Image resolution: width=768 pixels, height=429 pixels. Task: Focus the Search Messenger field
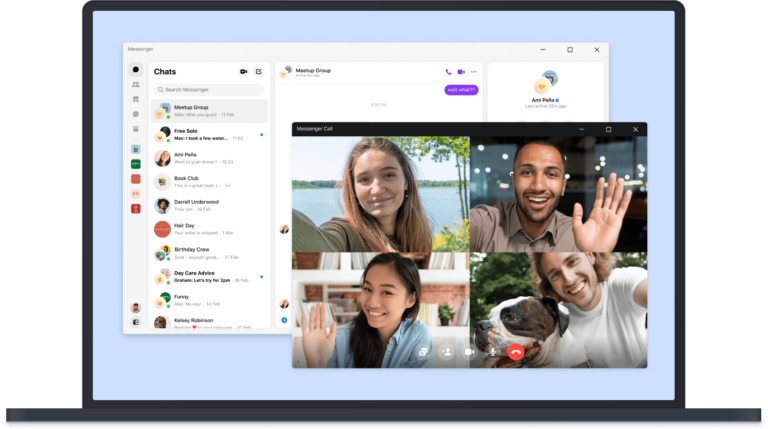pyautogui.click(x=209, y=90)
